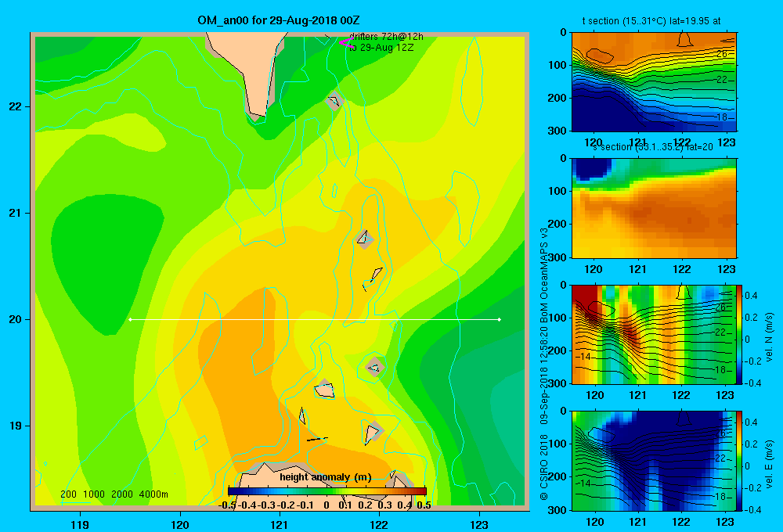Click the '-0.4' tick on vel. E color scale
Viewport: 783px width, 532px height.
[x=752, y=509]
